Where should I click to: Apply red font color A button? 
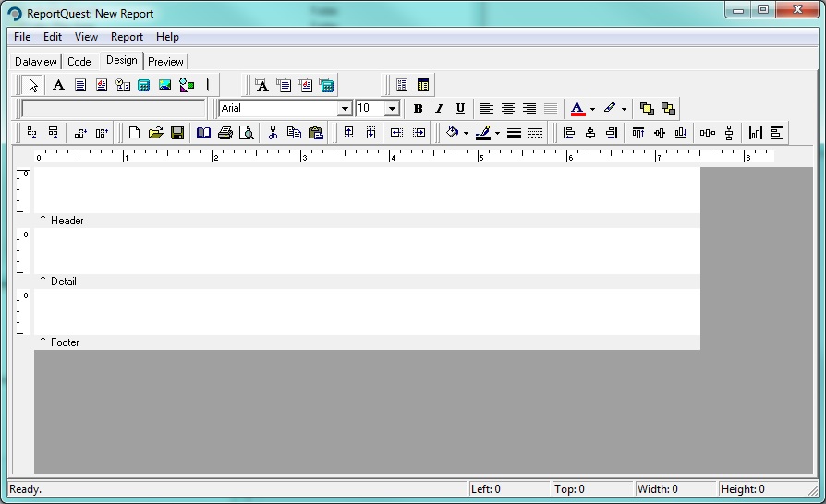pyautogui.click(x=577, y=108)
